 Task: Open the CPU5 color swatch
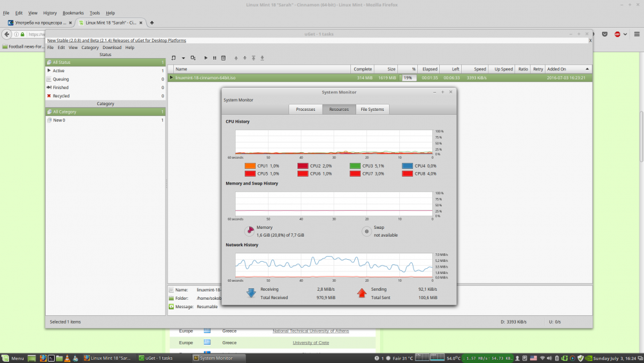coord(250,173)
